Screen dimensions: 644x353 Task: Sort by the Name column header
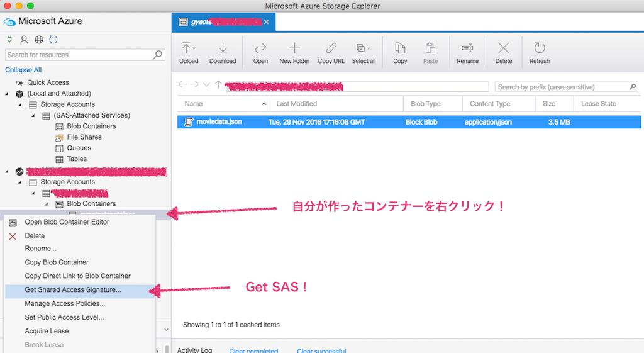(x=223, y=104)
